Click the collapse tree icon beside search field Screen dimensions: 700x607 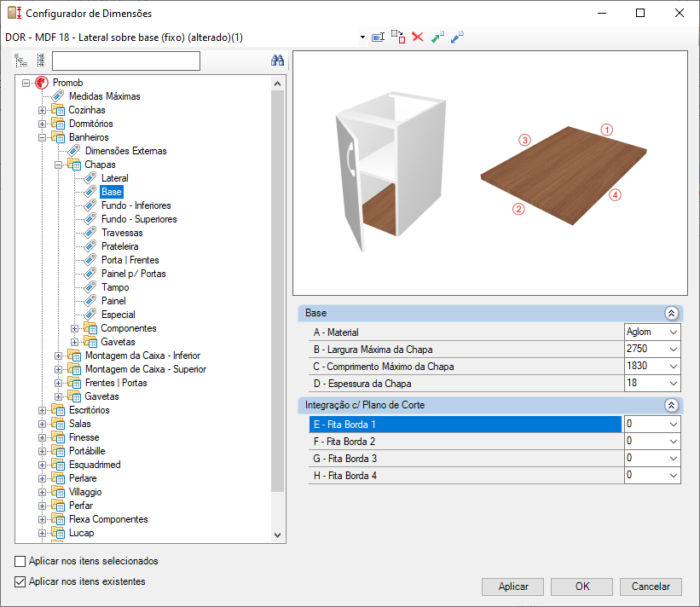41,61
